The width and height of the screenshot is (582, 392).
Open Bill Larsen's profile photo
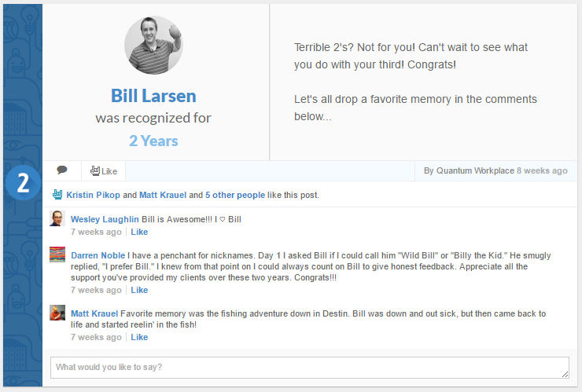[x=153, y=45]
